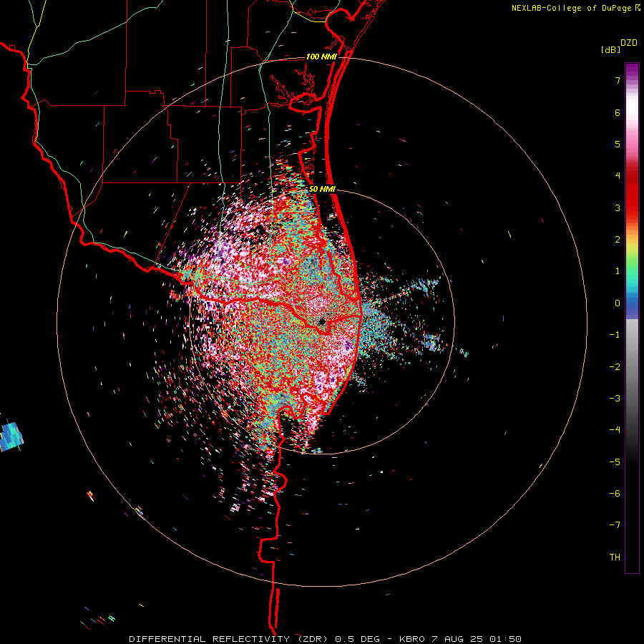The height and width of the screenshot is (644, 644).
Task: Click the color scale value 2
Action: [618, 240]
